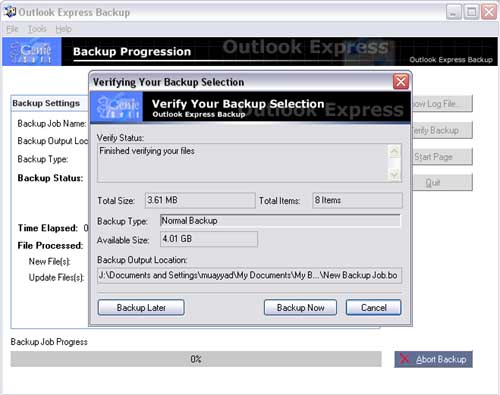Click the Start Page button
The height and width of the screenshot is (395, 500).
tap(442, 157)
